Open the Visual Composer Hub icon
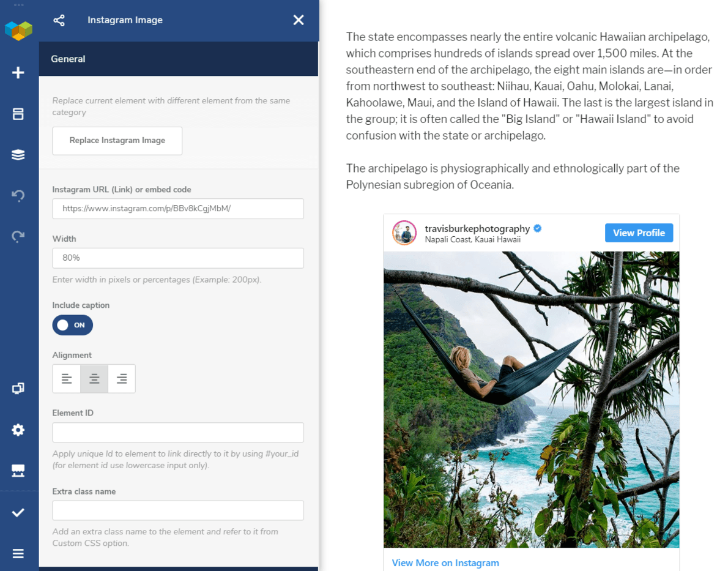The image size is (728, 571). click(18, 471)
